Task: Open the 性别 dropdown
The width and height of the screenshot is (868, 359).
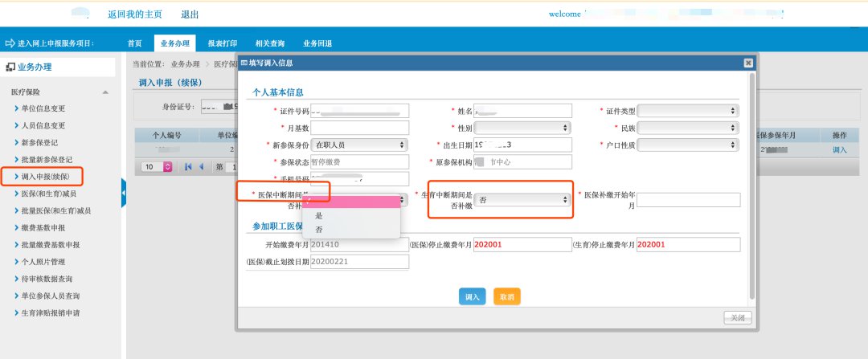Action: point(522,128)
